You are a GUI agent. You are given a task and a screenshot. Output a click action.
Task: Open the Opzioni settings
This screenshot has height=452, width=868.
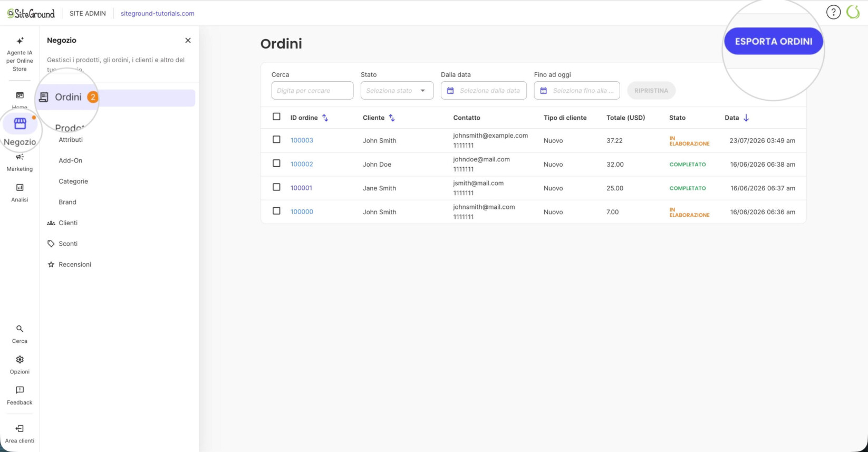pyautogui.click(x=20, y=365)
